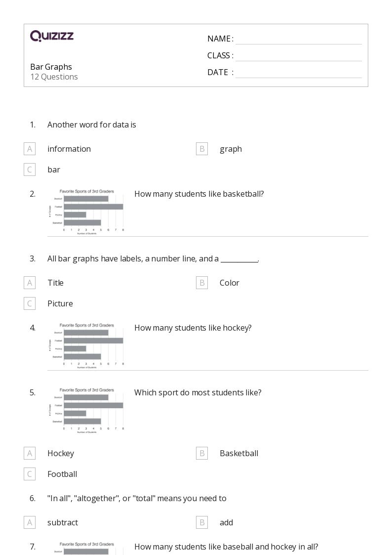Select answer B 'Color' checkbox
Image resolution: width=392 pixels, height=555 pixels.
tap(202, 283)
